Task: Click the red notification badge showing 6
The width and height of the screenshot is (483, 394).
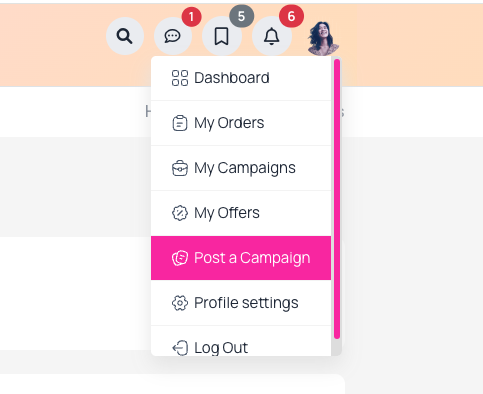Action: pos(291,16)
